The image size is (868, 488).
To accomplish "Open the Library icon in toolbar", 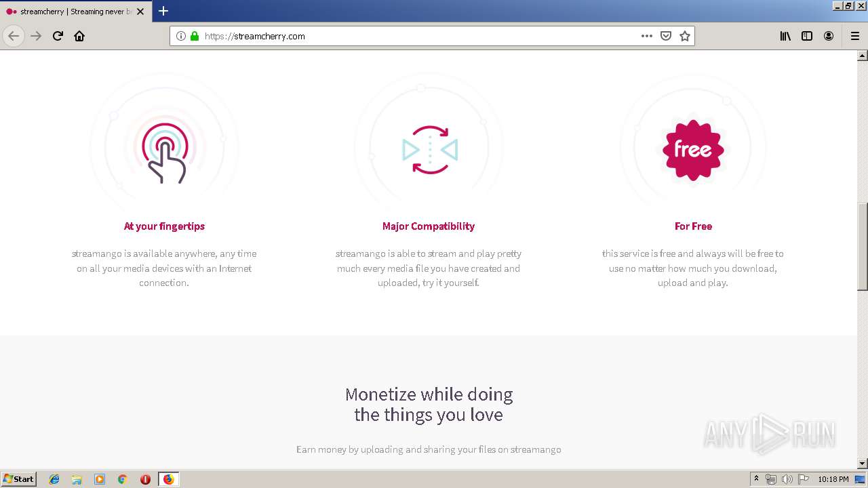I will (785, 36).
